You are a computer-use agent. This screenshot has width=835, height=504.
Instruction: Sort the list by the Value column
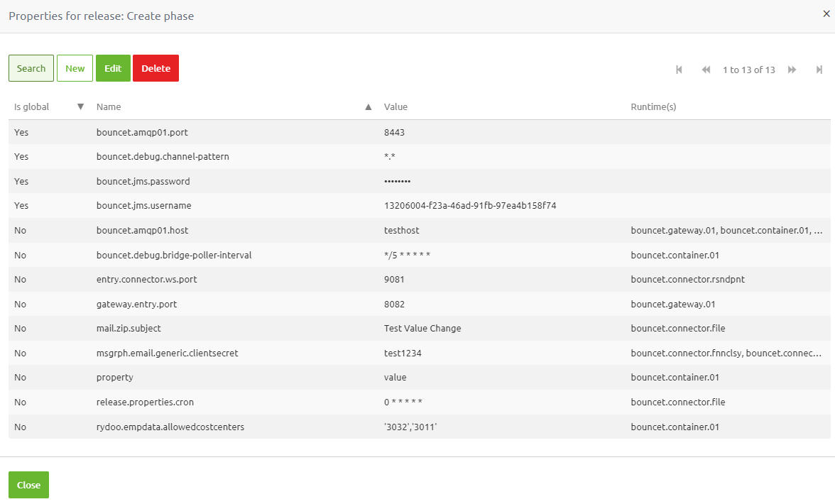395,106
